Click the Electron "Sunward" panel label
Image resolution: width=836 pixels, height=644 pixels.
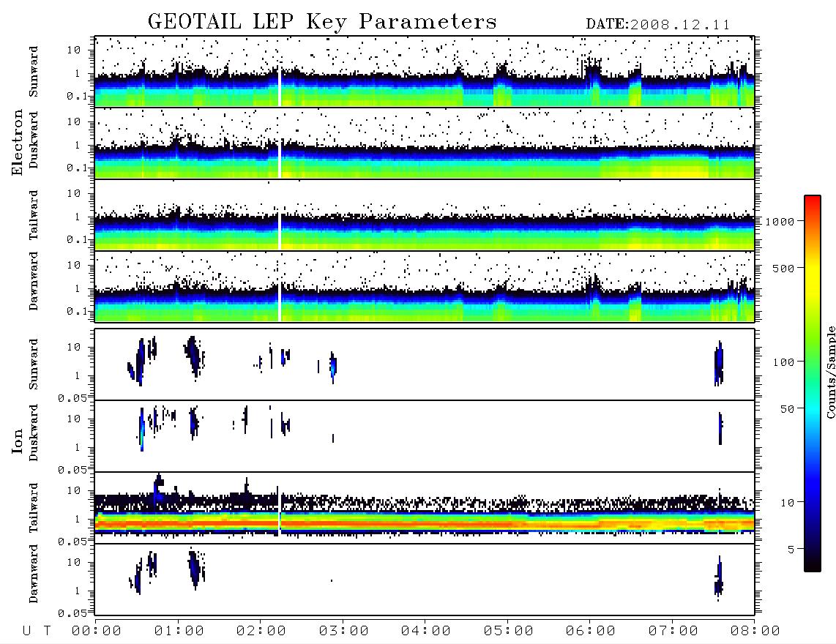(34, 72)
